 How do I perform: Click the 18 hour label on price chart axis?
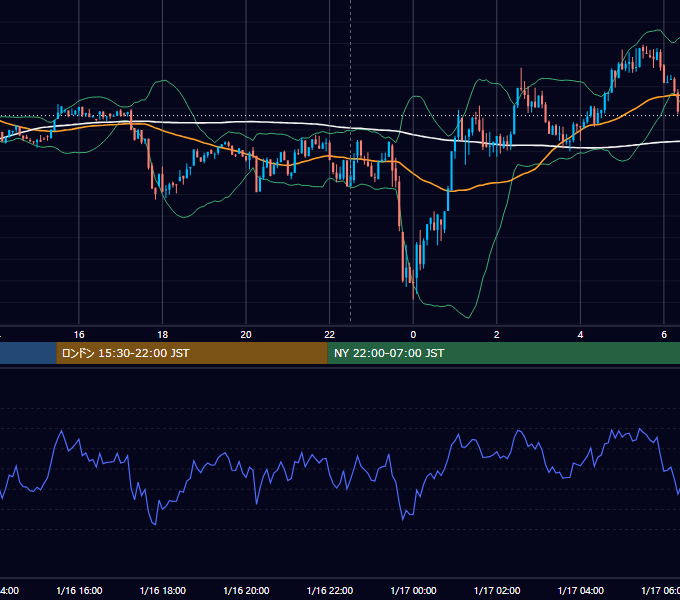pos(163,335)
